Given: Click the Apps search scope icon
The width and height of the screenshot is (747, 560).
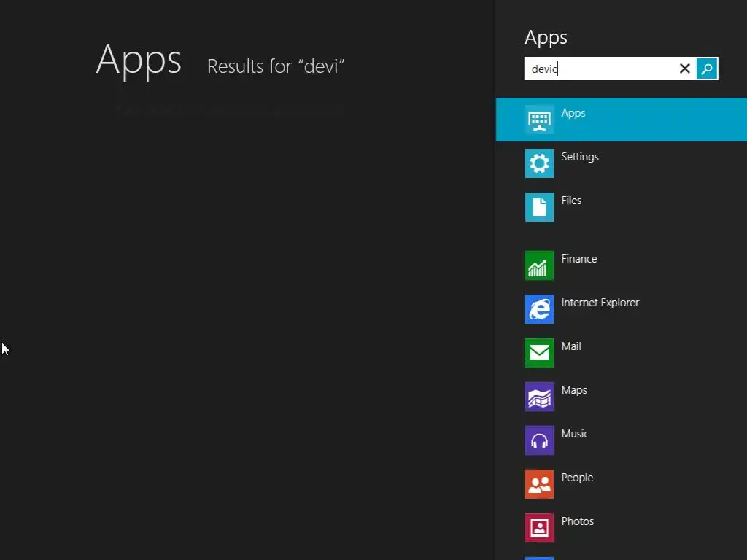Looking at the screenshot, I should pos(539,120).
